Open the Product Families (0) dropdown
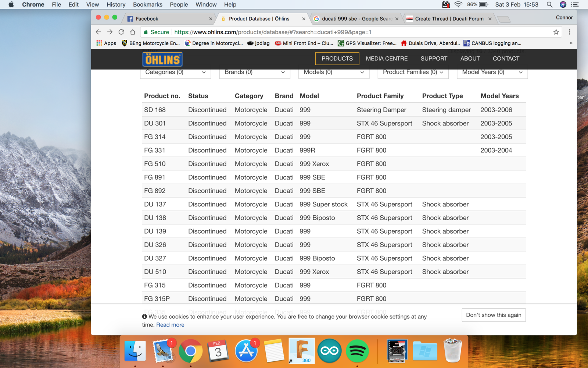The width and height of the screenshot is (588, 368). click(413, 72)
